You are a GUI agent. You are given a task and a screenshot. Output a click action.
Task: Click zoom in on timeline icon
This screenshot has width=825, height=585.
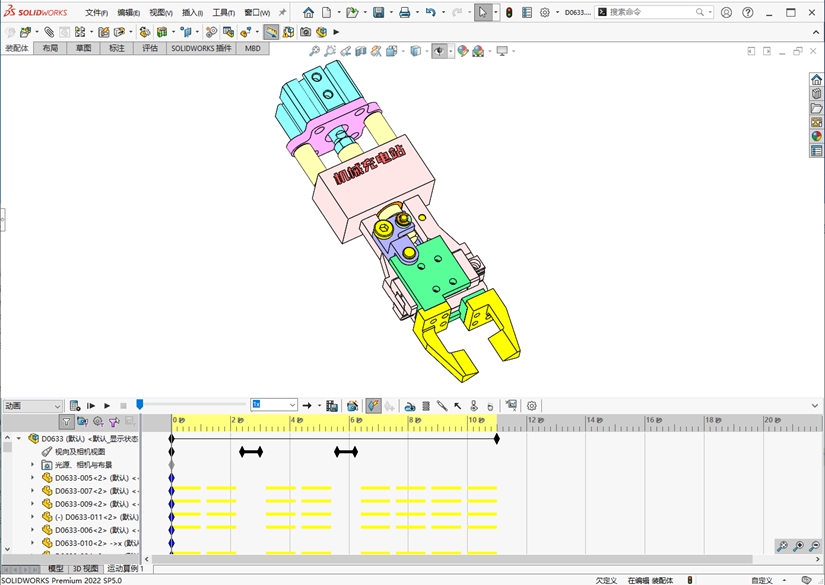[x=799, y=546]
